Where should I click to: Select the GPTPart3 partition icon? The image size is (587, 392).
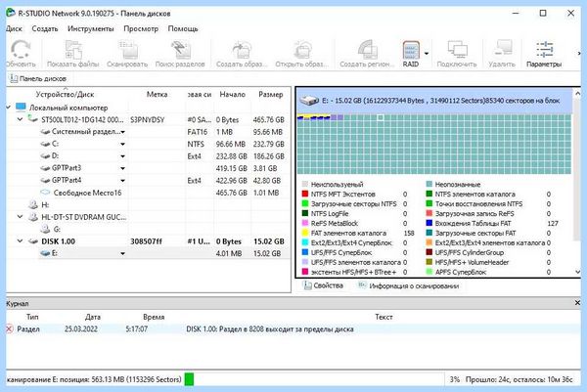pos(45,168)
